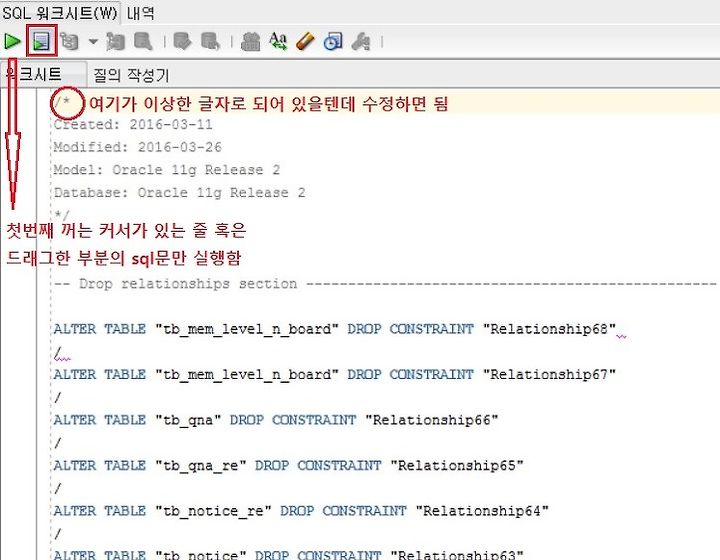Click the slash line after Relationship68 statement
This screenshot has height=560, width=720.
pyautogui.click(x=58, y=352)
